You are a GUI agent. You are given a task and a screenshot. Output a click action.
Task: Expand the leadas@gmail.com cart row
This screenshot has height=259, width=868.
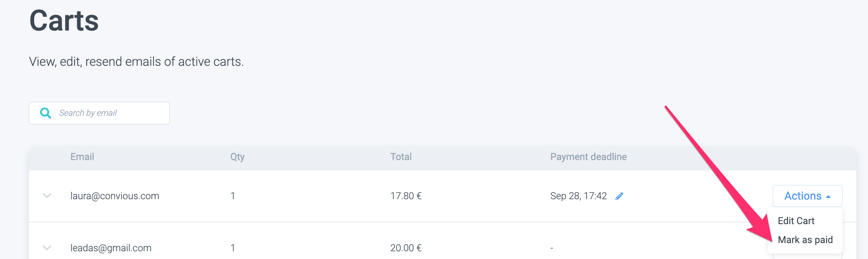click(47, 248)
